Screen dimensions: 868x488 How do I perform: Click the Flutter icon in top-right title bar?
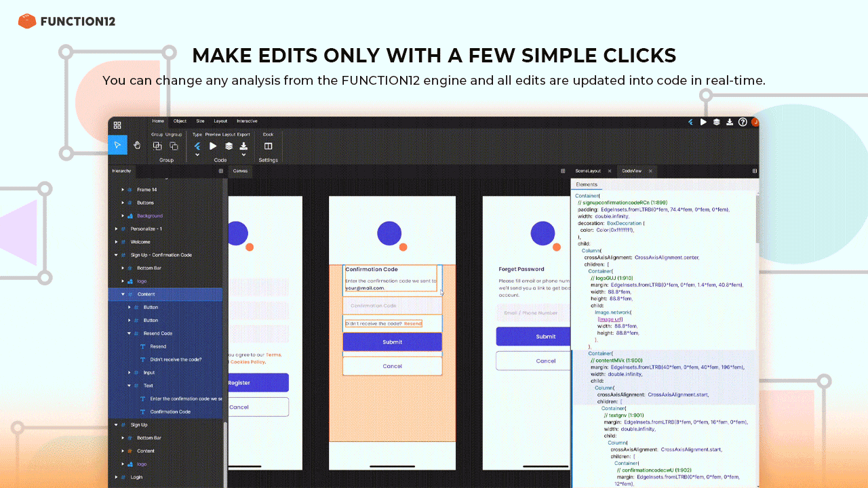(x=690, y=122)
